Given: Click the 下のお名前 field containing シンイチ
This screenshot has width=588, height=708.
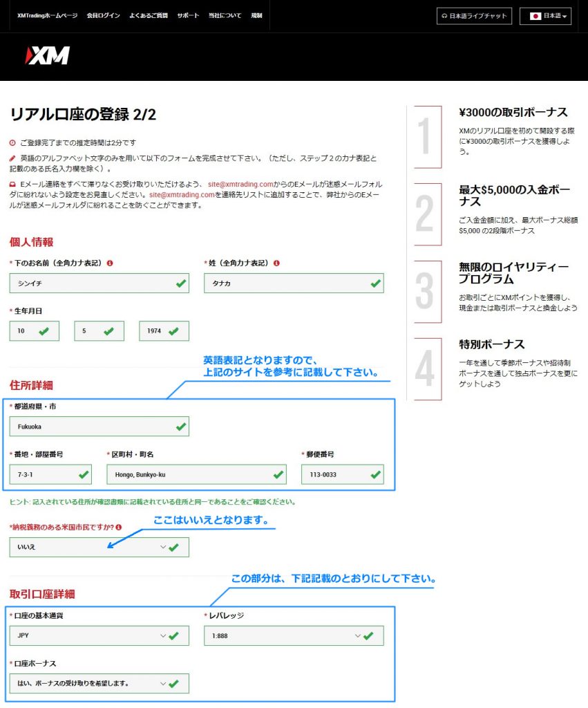Looking at the screenshot, I should (99, 283).
